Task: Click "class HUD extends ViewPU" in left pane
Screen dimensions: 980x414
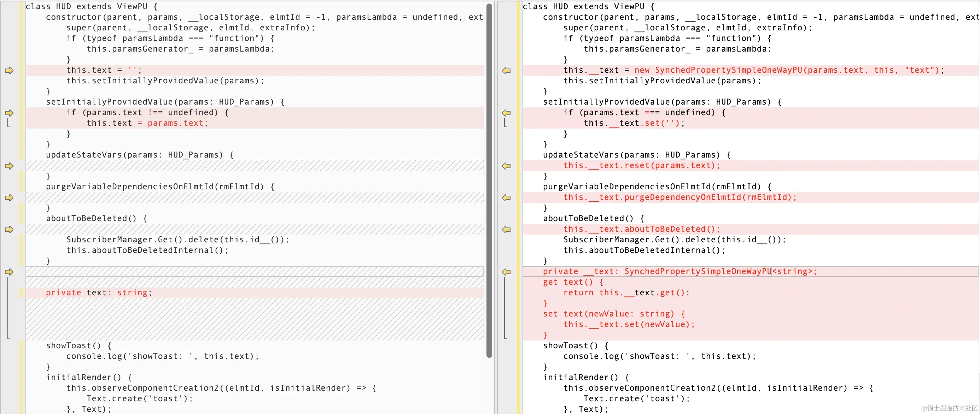Action: click(91, 6)
